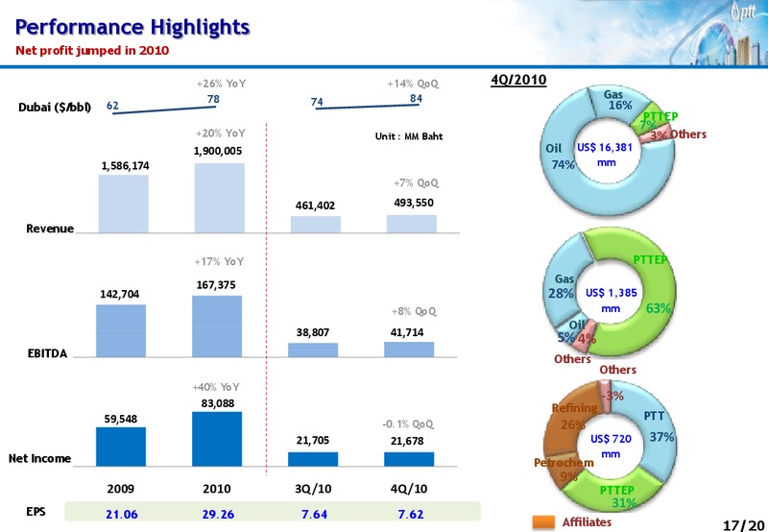Click the 2010 revenue bar labeled 1,900,005

[x=220, y=198]
